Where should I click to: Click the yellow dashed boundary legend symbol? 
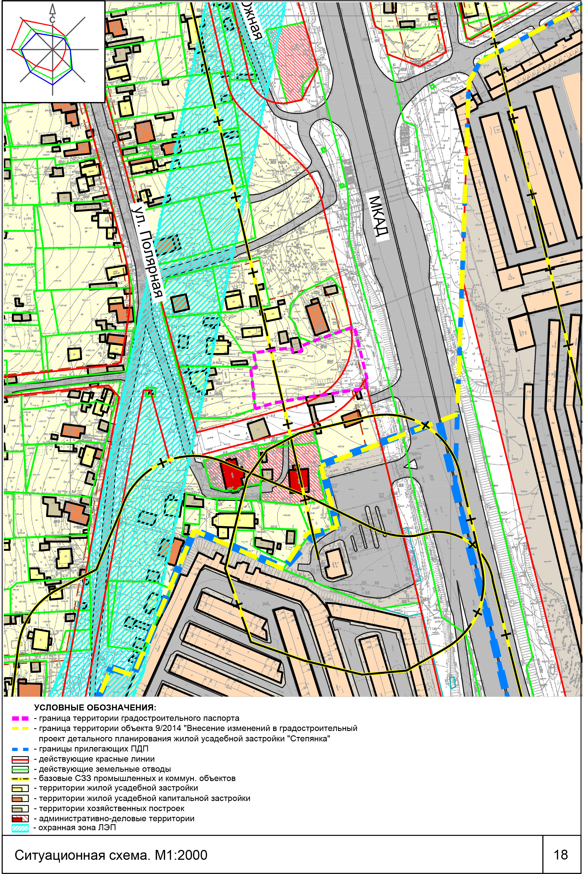pos(20,729)
